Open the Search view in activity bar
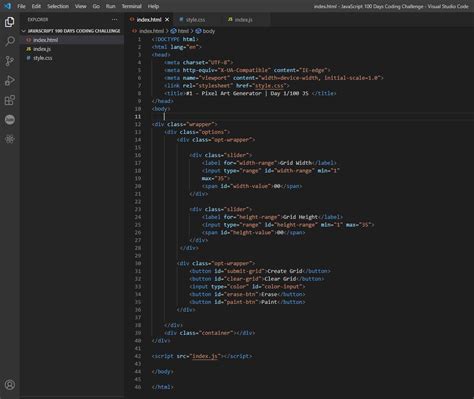Image resolution: width=474 pixels, height=399 pixels. [10, 42]
